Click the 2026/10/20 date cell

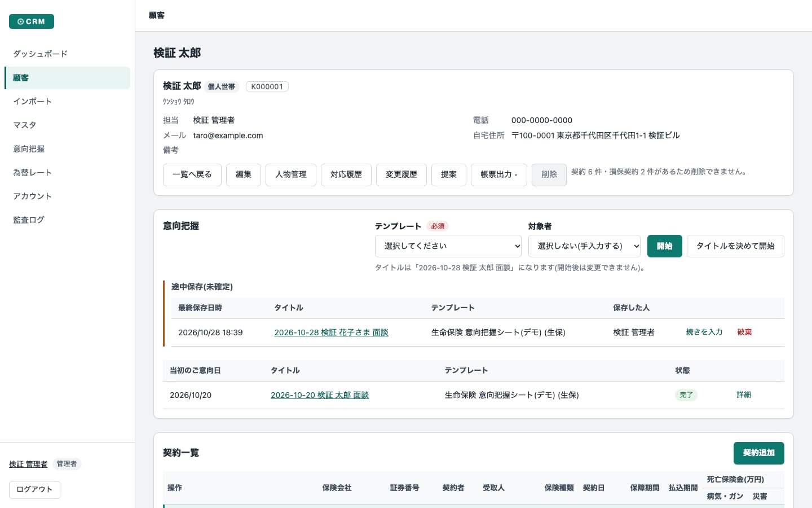191,395
